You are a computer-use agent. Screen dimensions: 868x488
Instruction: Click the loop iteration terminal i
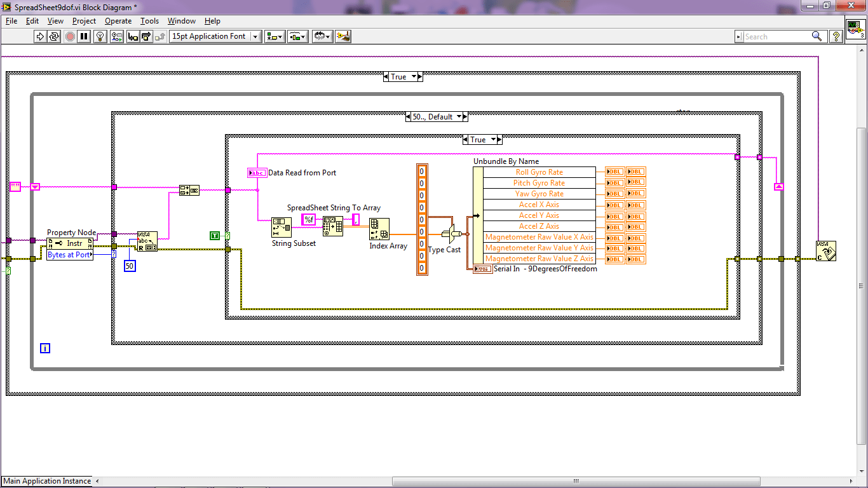point(45,348)
